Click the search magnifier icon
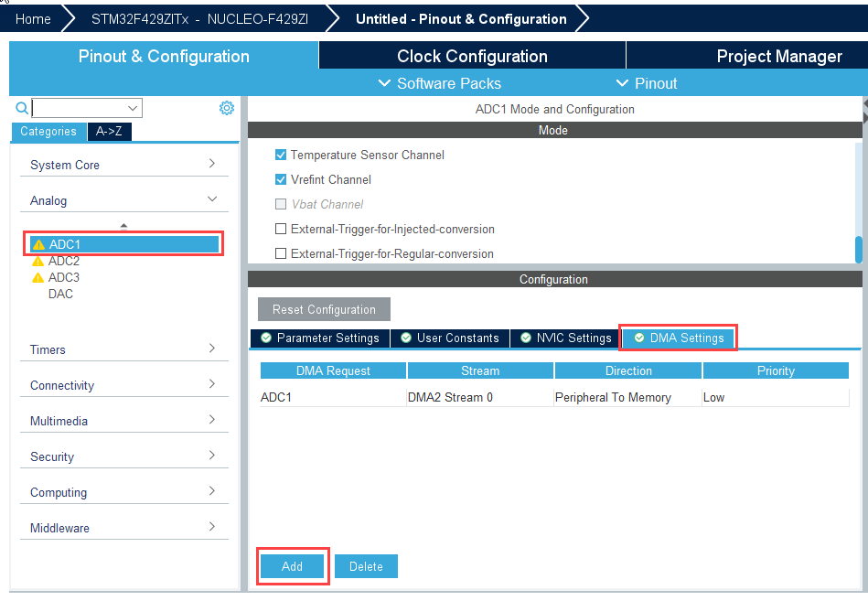 click(22, 108)
